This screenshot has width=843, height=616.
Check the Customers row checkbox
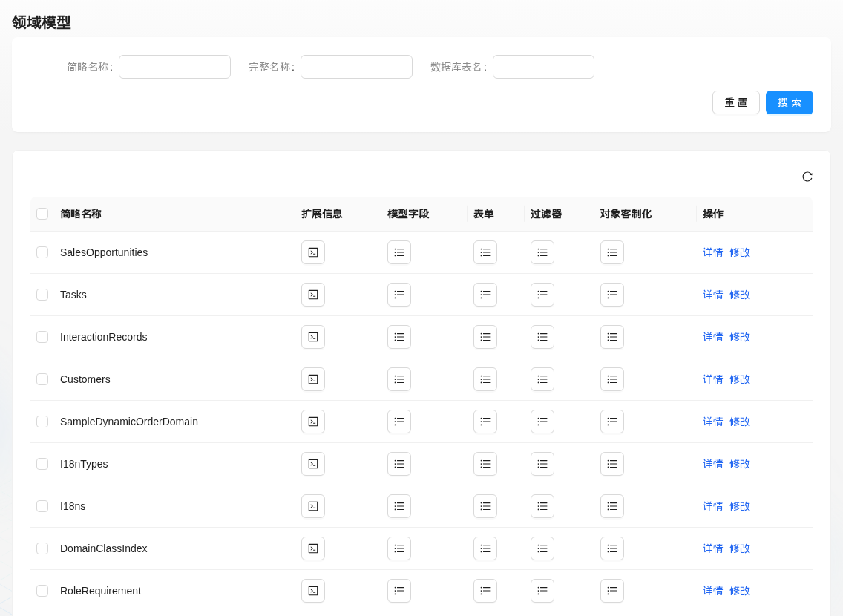[42, 379]
